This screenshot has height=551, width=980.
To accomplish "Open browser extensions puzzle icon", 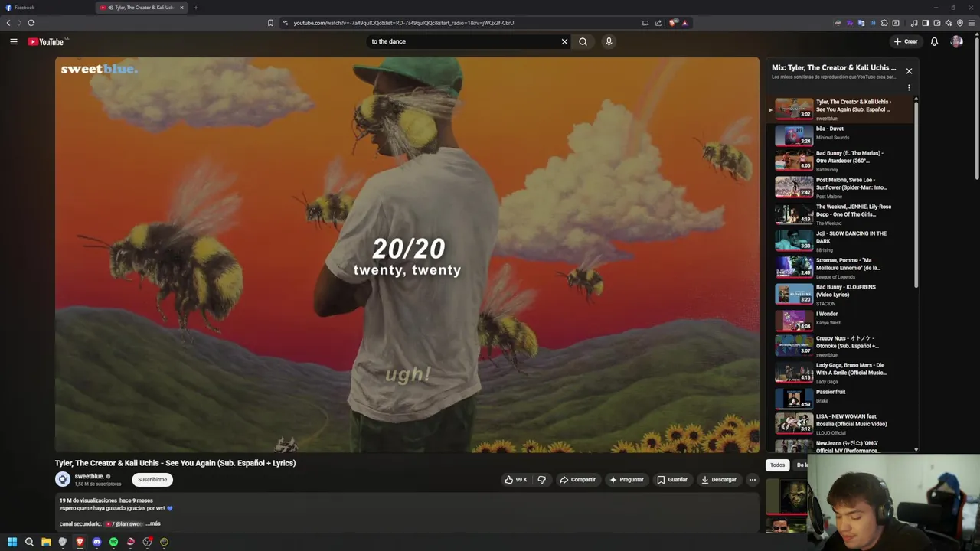I will 884,23.
